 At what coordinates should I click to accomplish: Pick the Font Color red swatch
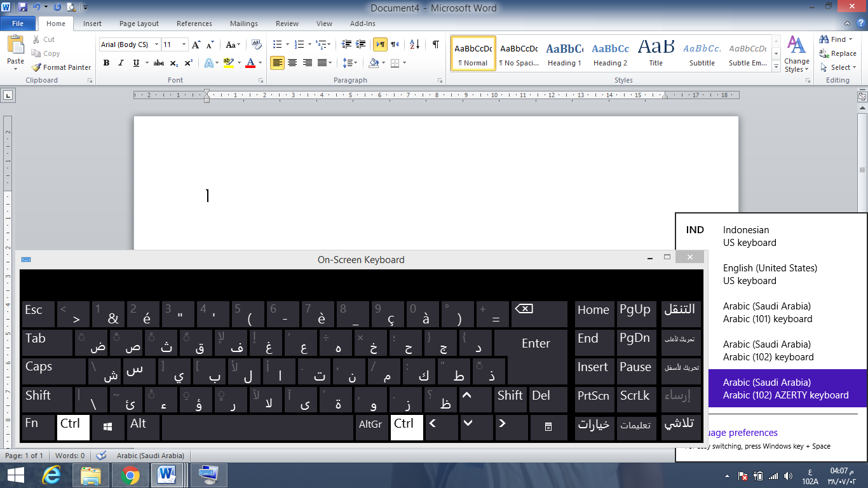[x=250, y=63]
